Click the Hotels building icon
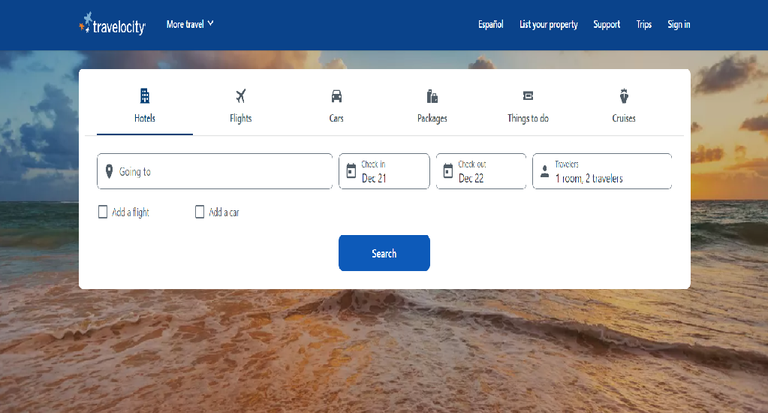The width and height of the screenshot is (768, 413). click(x=144, y=96)
